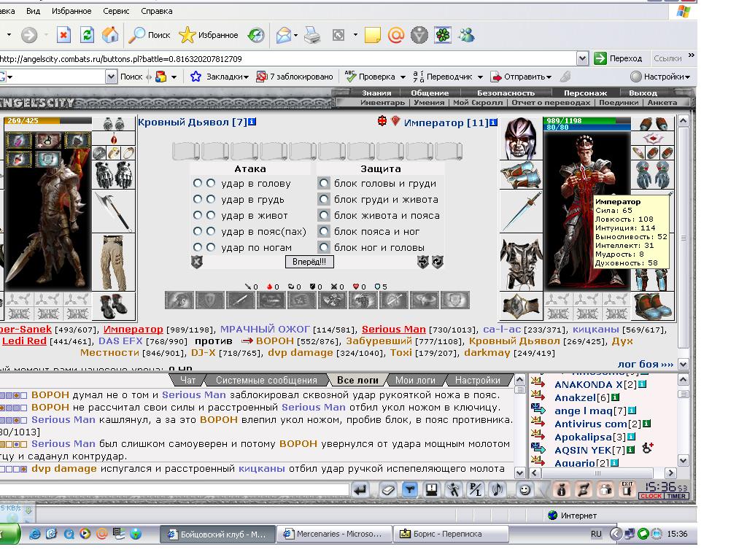Click the CLOCK label under game timer
The height and width of the screenshot is (560, 747).
coord(651,496)
